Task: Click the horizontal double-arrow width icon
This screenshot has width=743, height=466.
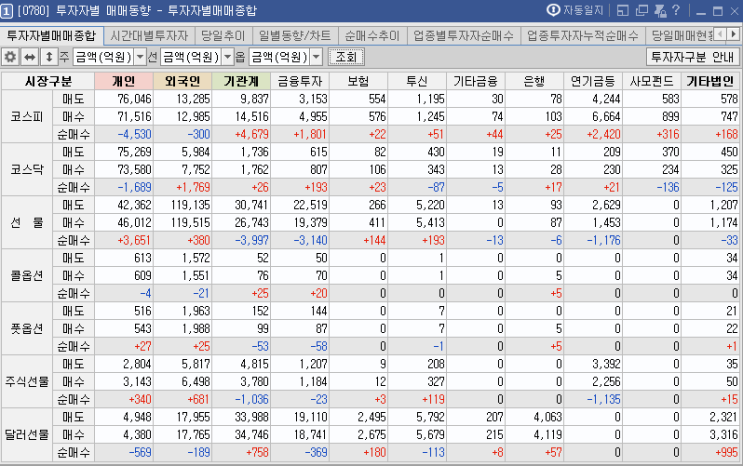Action: click(29, 57)
